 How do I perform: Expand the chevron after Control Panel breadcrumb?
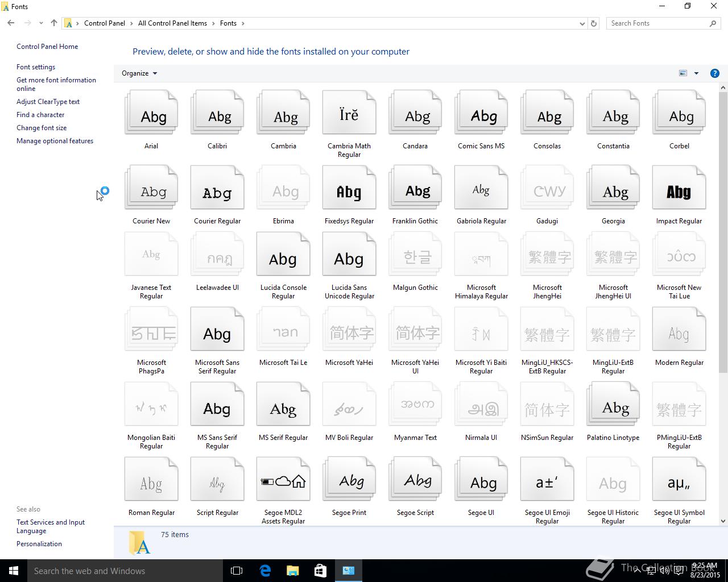point(131,23)
